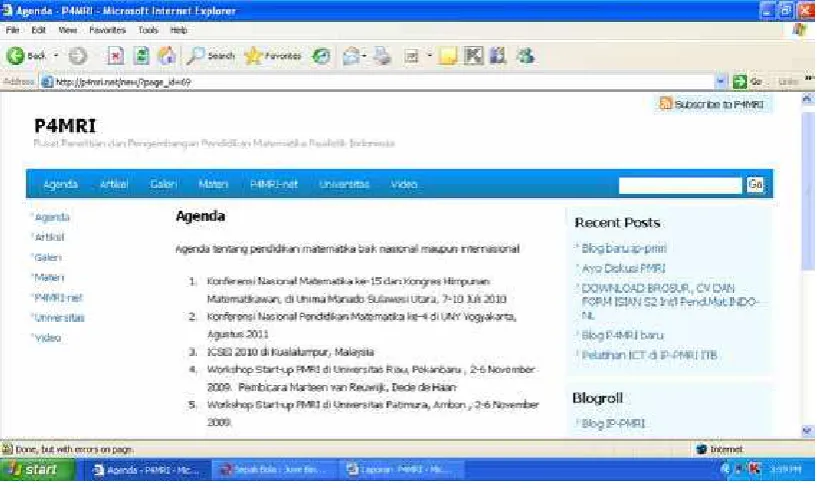Click the red K system tray icon
Image resolution: width=817 pixels, height=488 pixels.
click(754, 469)
